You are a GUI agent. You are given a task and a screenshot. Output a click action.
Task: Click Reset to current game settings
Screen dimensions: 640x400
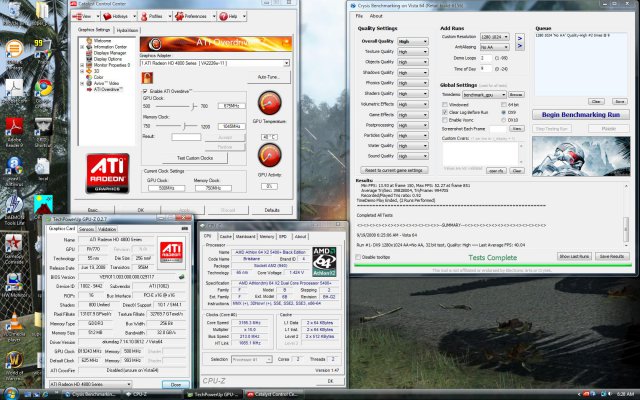point(394,170)
